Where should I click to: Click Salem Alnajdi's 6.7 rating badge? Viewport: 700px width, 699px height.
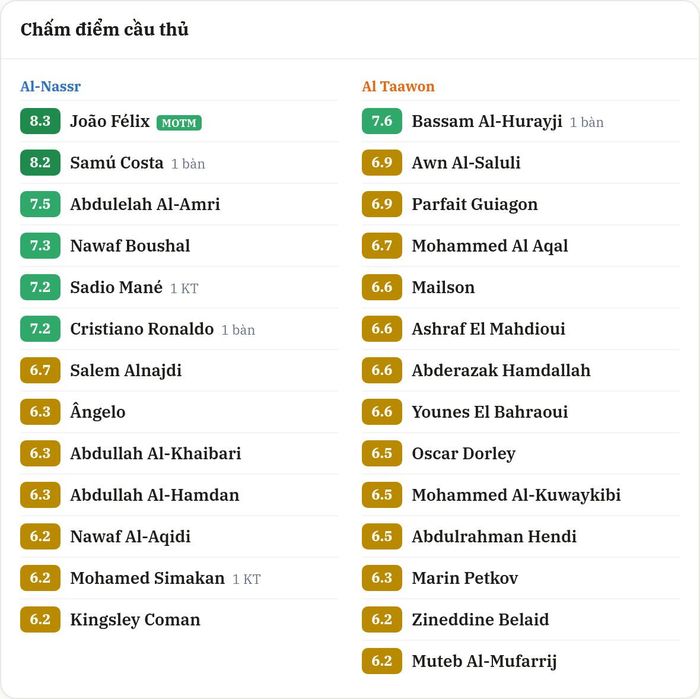click(40, 370)
